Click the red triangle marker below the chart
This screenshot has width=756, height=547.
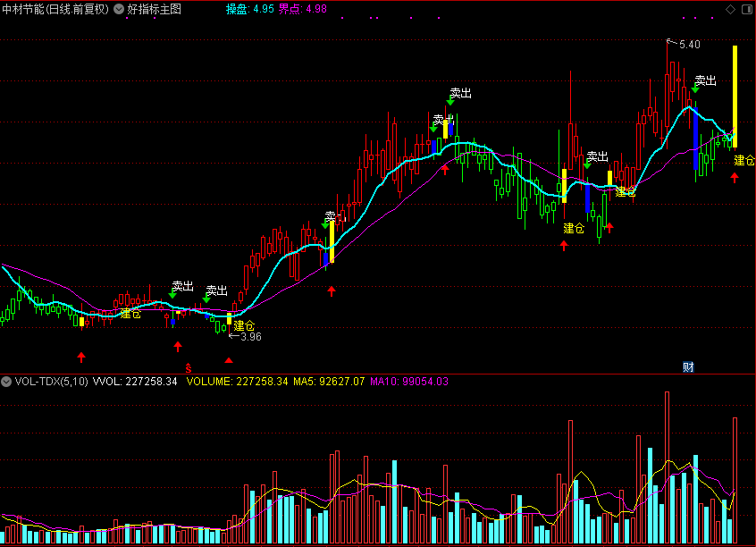click(230, 360)
